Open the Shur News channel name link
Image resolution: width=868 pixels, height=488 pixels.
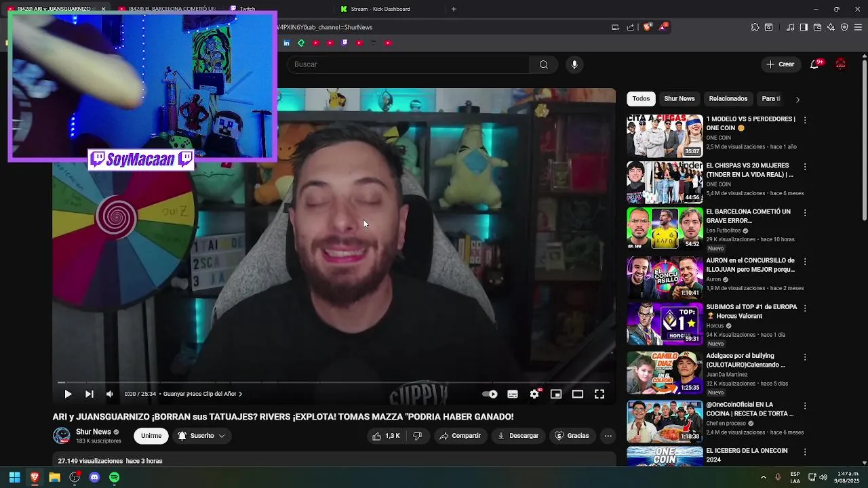click(94, 432)
